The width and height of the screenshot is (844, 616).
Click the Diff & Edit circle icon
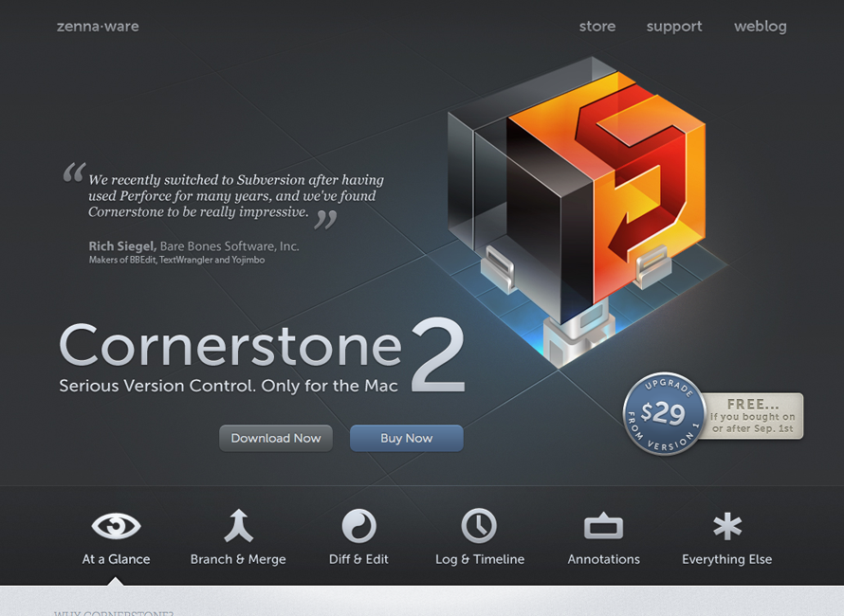click(x=359, y=526)
